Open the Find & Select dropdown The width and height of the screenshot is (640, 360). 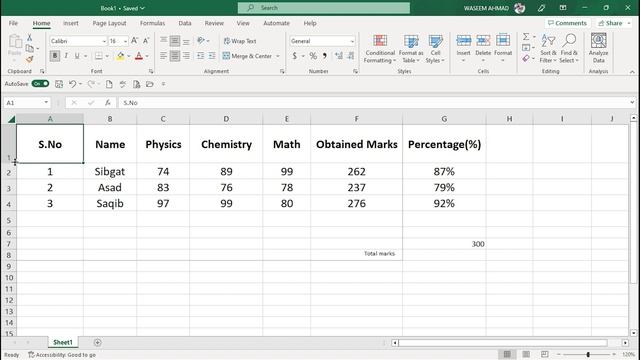point(569,48)
